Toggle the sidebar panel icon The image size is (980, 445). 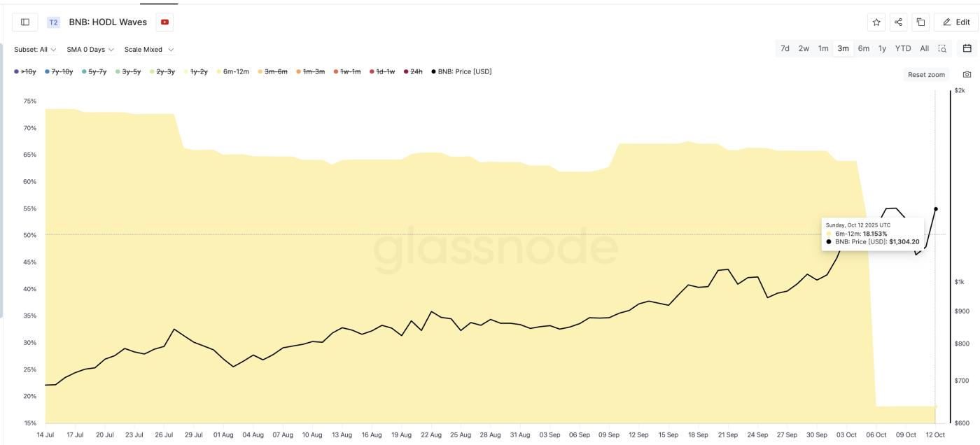[x=25, y=22]
